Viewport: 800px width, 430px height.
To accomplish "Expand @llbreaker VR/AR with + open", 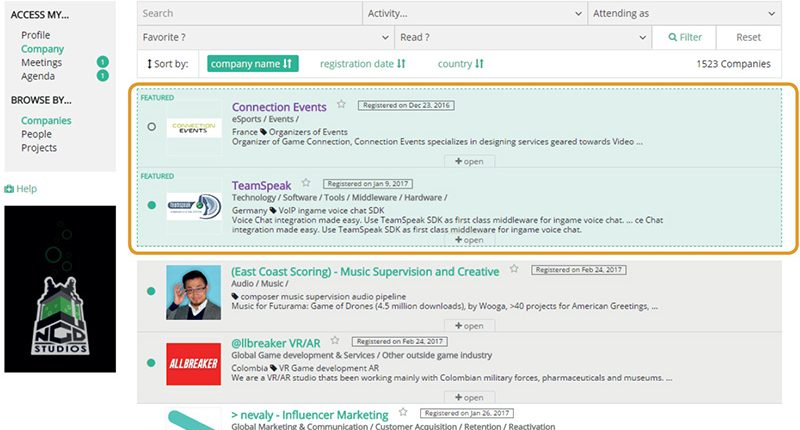I will pyautogui.click(x=469, y=397).
